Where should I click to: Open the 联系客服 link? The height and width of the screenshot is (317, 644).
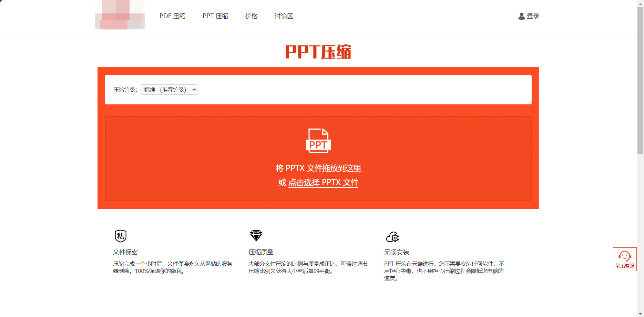625,266
